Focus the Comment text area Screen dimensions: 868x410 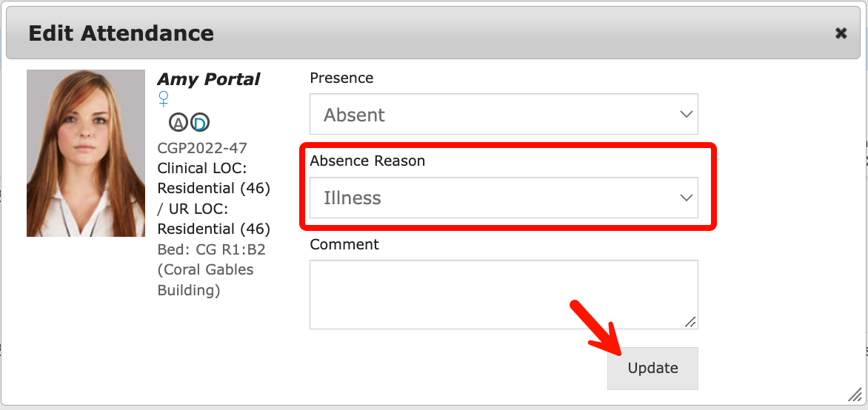[504, 294]
